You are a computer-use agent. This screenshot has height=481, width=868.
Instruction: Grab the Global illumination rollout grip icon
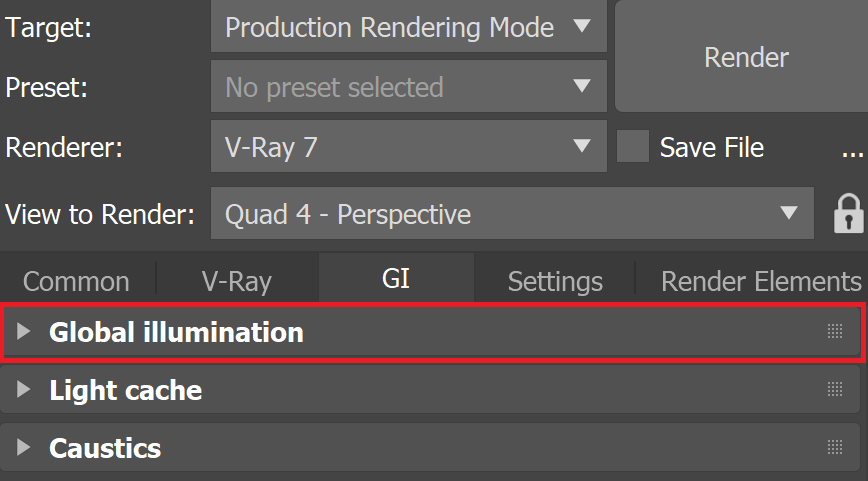click(x=835, y=331)
